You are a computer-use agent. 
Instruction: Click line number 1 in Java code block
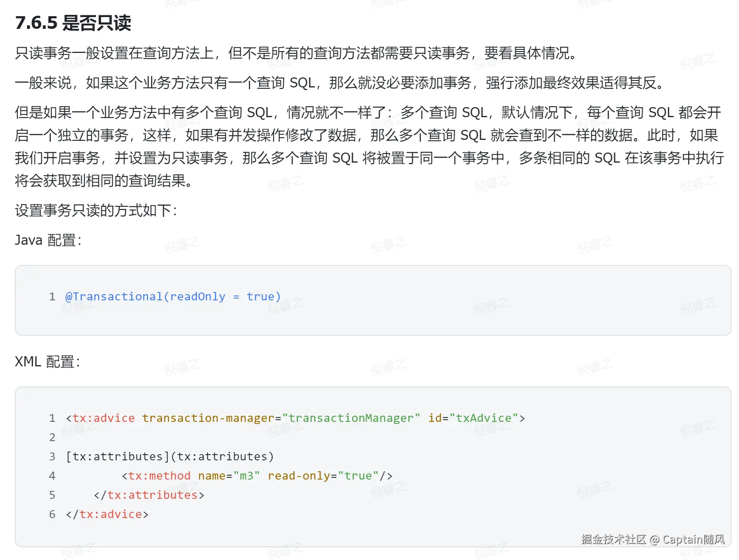coord(52,296)
